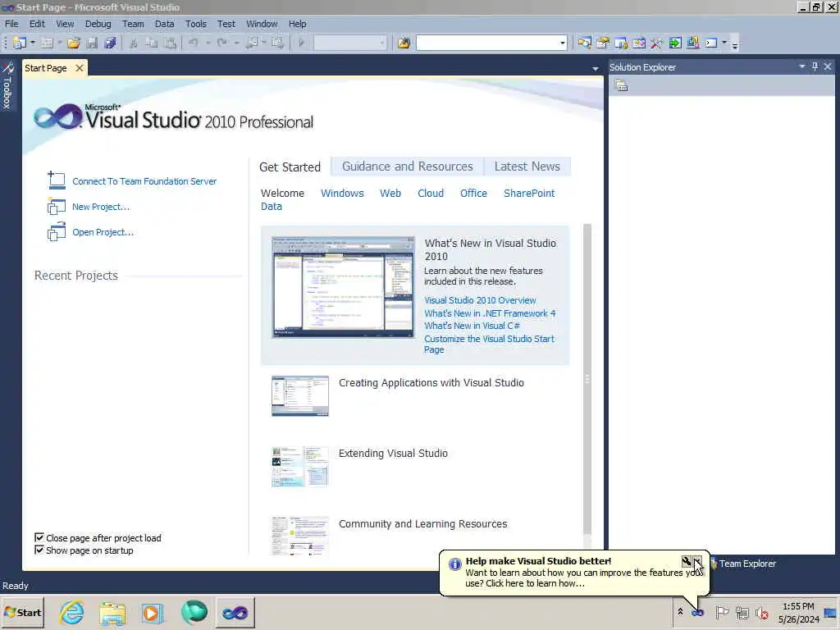Click the Undo arrow icon
The height and width of the screenshot is (630, 840).
pos(194,43)
